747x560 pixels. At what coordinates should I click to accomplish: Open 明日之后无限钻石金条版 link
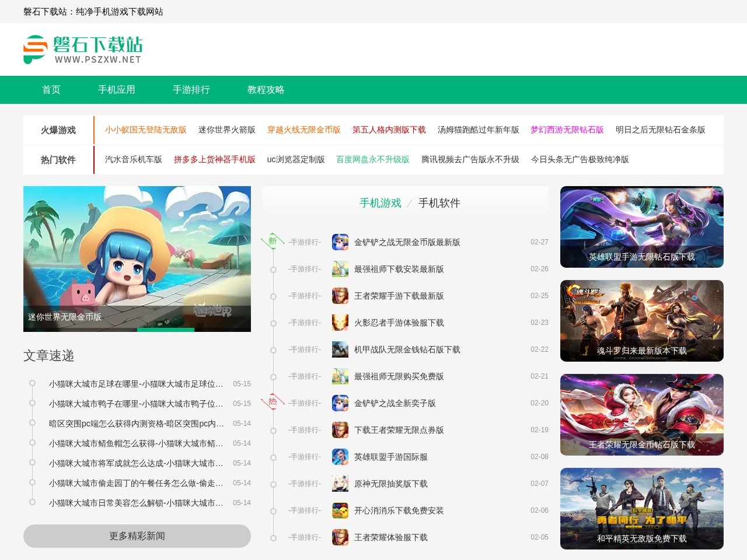(661, 129)
